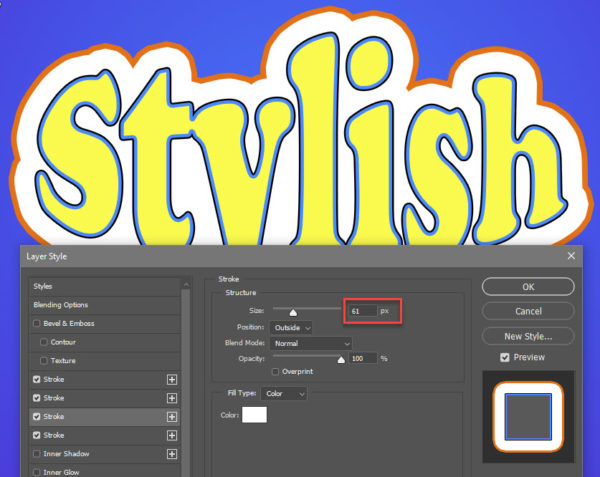
Task: Enable the Inner Shadow effect checkbox
Action: (37, 454)
